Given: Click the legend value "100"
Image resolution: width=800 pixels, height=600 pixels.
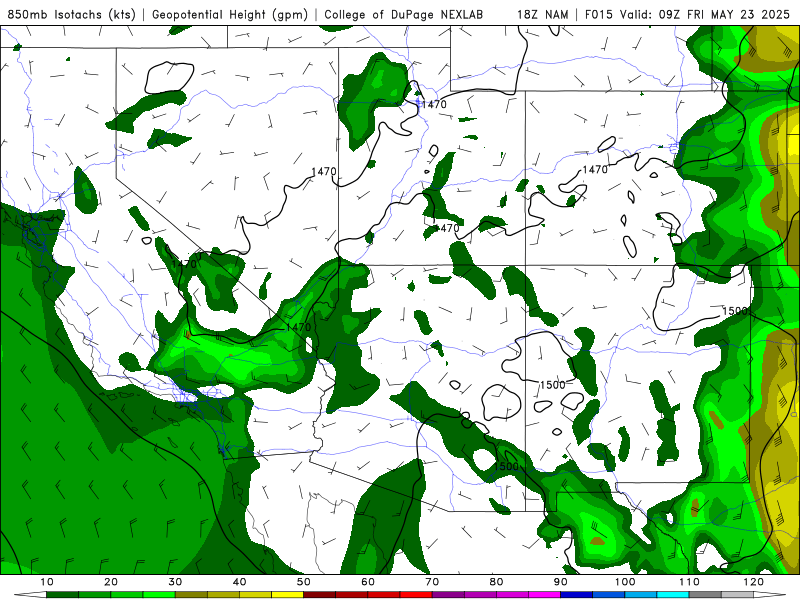Looking at the screenshot, I should point(625,582).
